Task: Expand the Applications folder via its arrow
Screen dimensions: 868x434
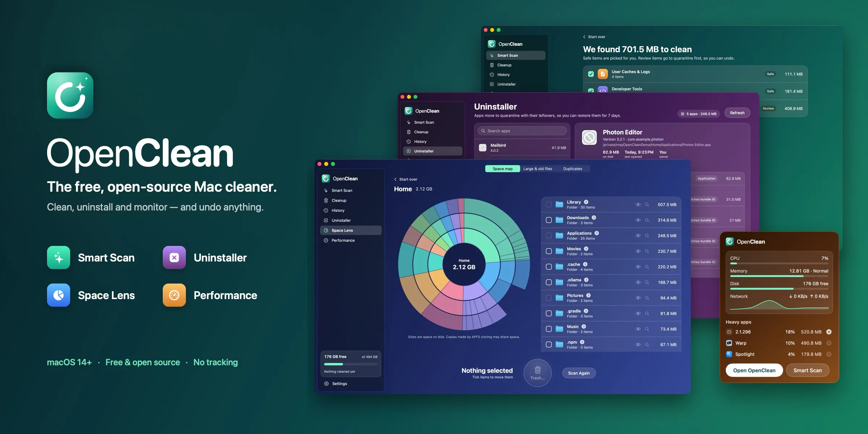Action: (597, 233)
